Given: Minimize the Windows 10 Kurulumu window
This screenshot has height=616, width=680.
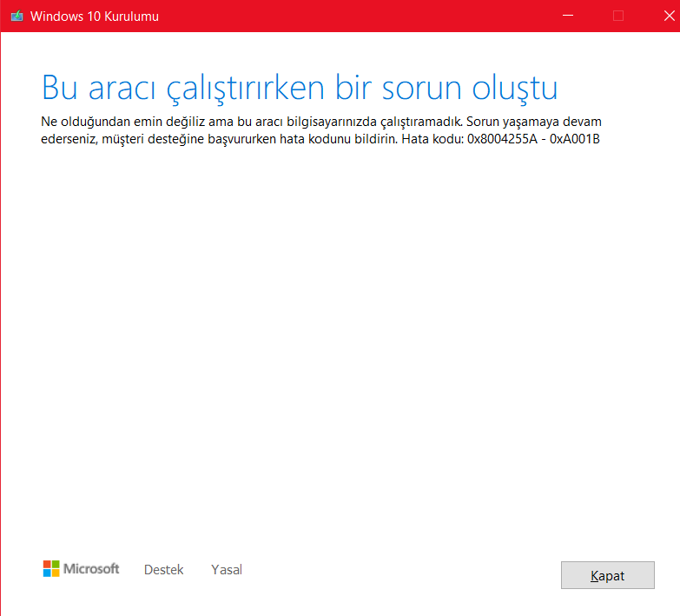Looking at the screenshot, I should 568,16.
